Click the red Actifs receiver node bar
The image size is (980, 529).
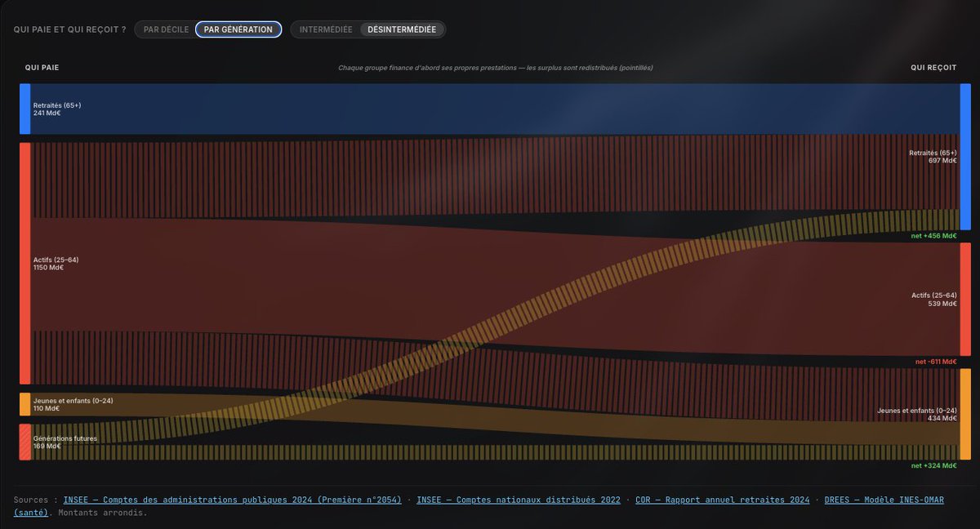click(x=965, y=299)
